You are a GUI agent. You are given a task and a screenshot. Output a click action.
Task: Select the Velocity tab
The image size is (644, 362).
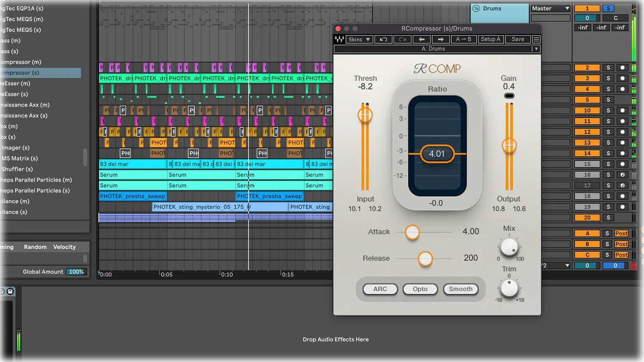[64, 247]
